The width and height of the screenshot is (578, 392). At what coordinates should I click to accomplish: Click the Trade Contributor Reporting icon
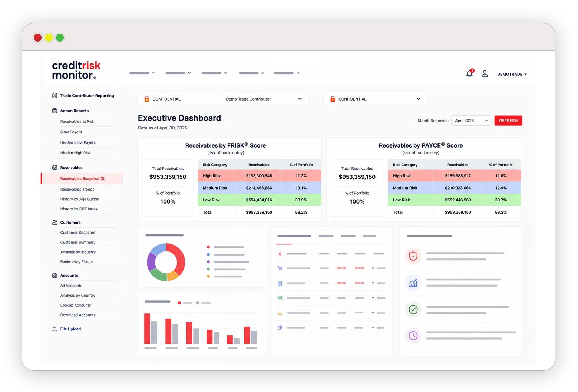(x=55, y=96)
